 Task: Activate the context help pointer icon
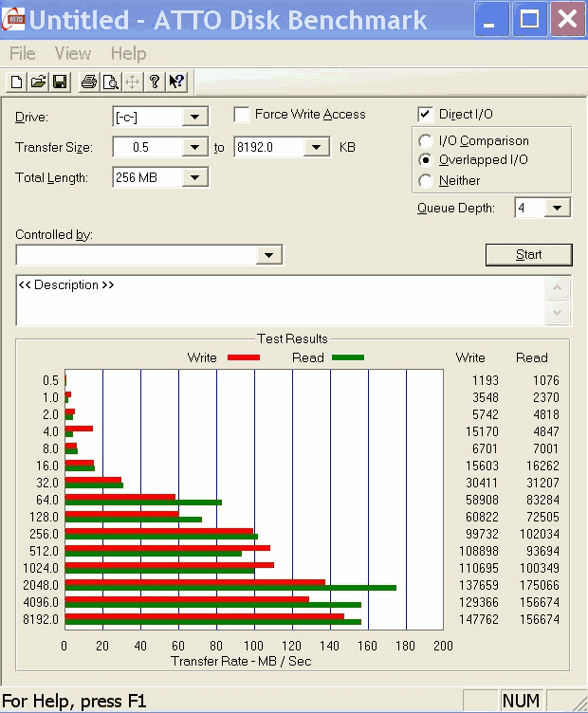pyautogui.click(x=176, y=82)
